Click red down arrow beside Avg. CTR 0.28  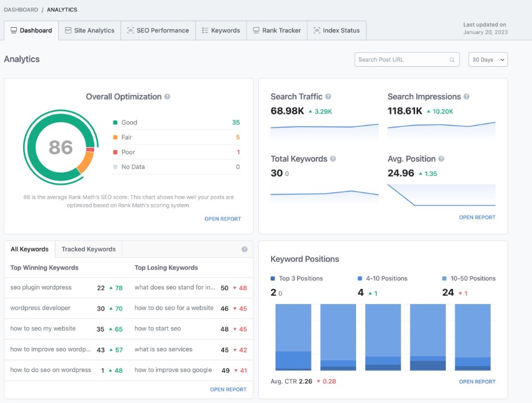[318, 382]
